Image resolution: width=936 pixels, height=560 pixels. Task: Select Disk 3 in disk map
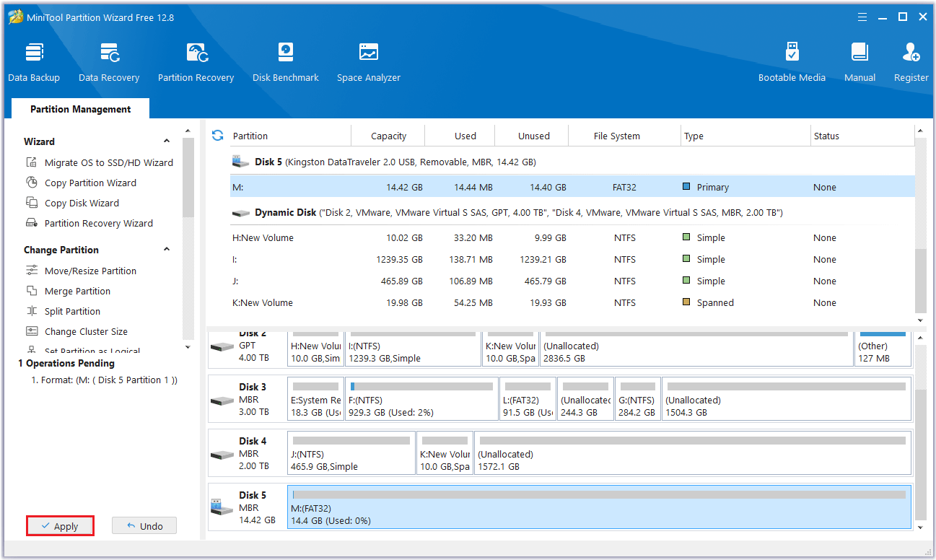(247, 398)
